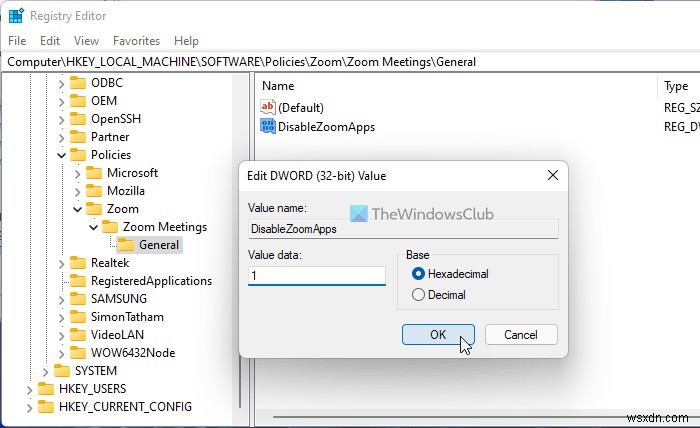Click the SAMSUNG folder icon
Image resolution: width=700 pixels, height=428 pixels.
pos(78,299)
